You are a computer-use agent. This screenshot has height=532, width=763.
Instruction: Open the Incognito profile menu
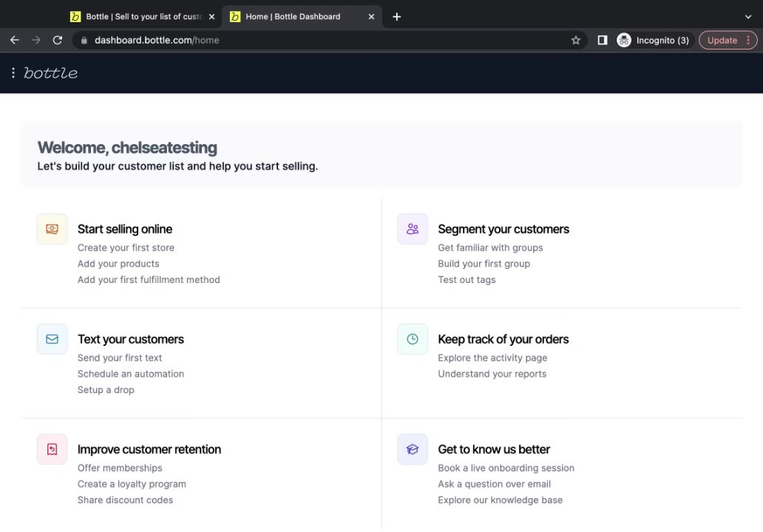(x=654, y=41)
